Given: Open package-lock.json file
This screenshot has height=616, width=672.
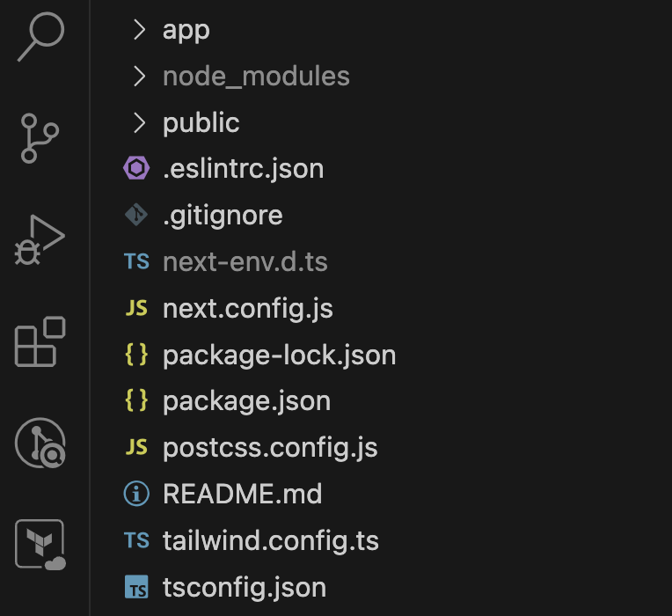Looking at the screenshot, I should click(280, 355).
